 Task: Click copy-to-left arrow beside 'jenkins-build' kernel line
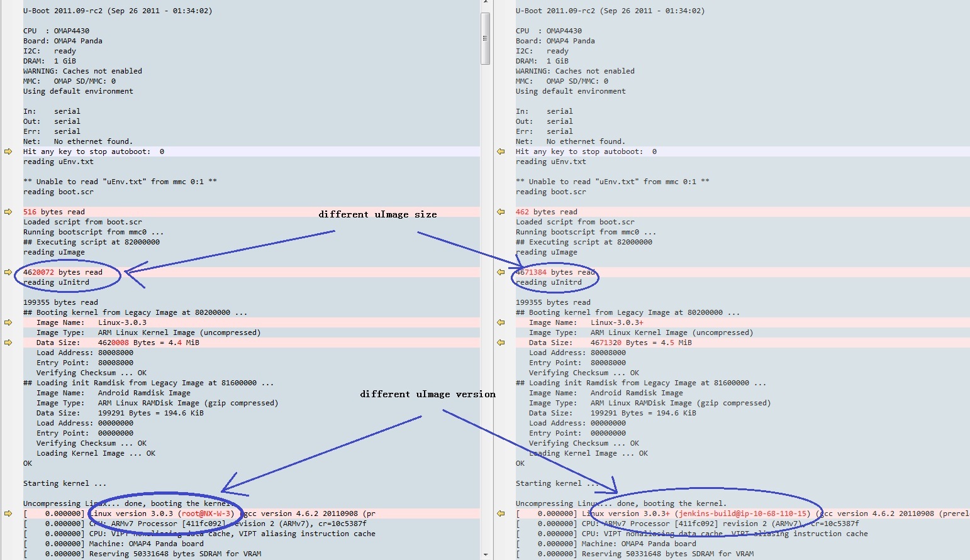501,513
